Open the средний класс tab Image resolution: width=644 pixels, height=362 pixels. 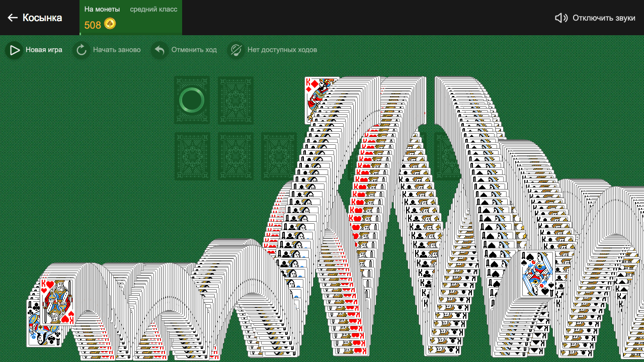153,9
